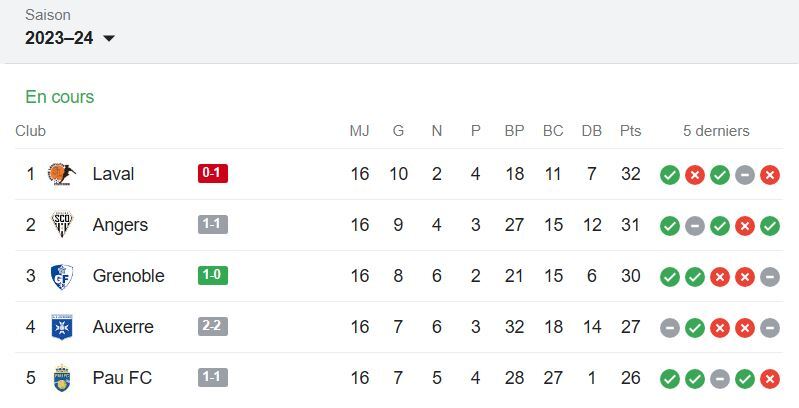Click the Grenoble club badge
This screenshot has width=799, height=408.
pyautogui.click(x=62, y=276)
